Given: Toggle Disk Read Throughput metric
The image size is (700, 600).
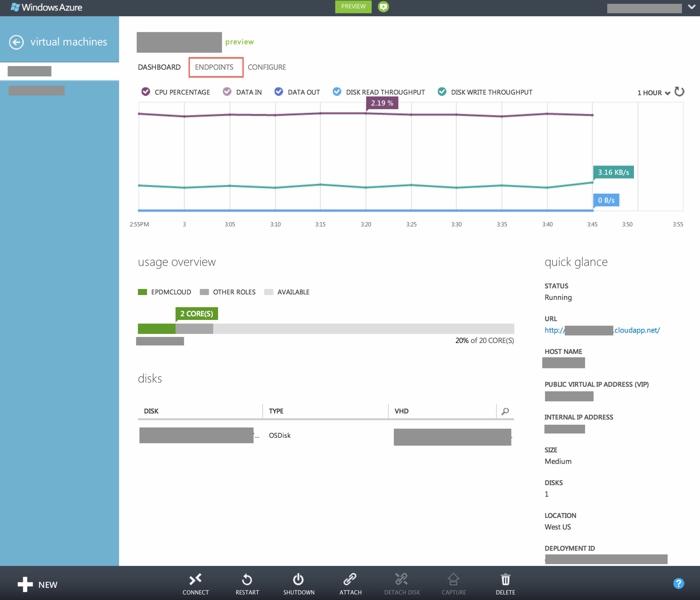Looking at the screenshot, I should 337,92.
